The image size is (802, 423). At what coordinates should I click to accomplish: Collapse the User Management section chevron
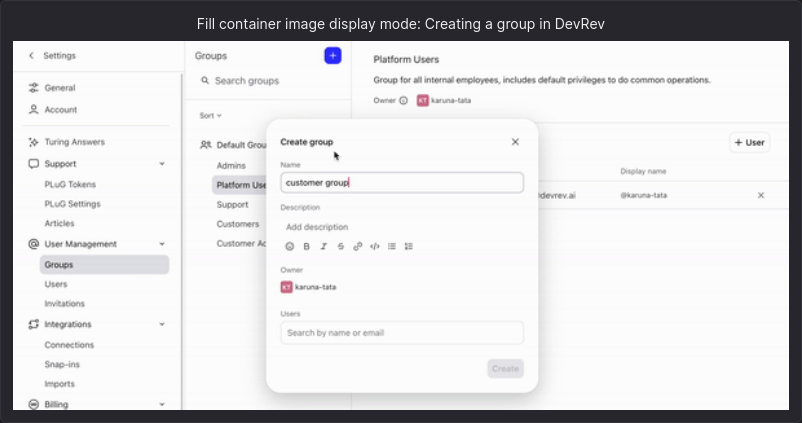click(162, 244)
